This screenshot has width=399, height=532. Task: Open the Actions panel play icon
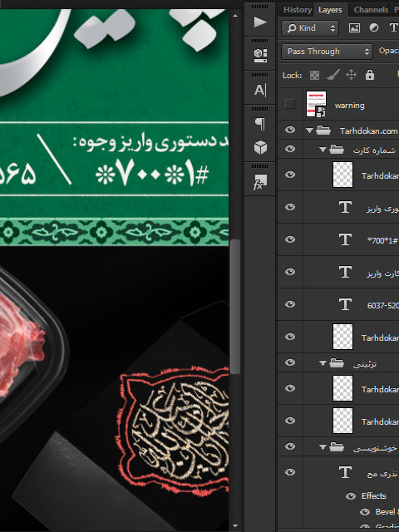260,22
